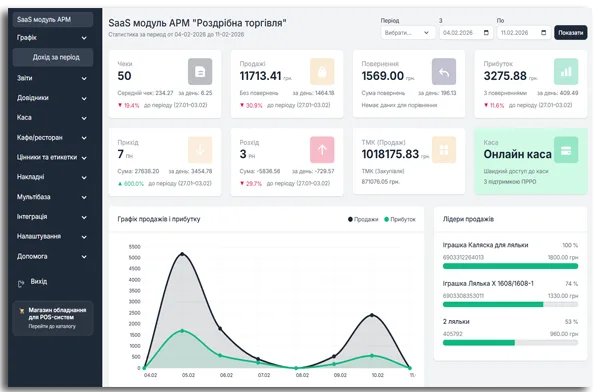Click the down arrow icon on the Прихід card
This screenshot has height=392, width=600.
200,150
